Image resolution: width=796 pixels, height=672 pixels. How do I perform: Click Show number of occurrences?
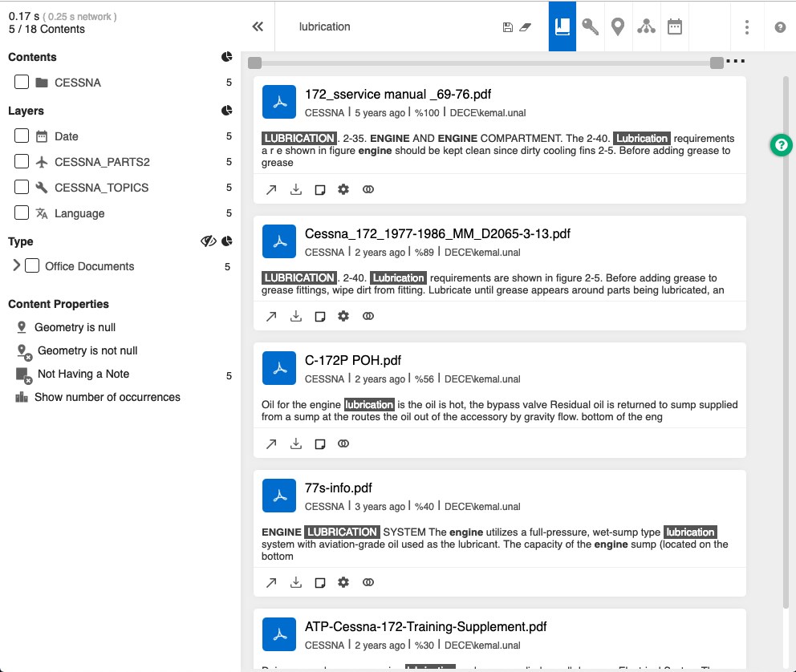click(x=107, y=397)
